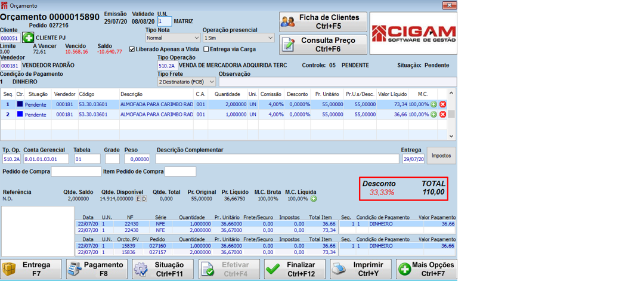
Task: Open Ficha de Clientes
Action: (x=323, y=21)
